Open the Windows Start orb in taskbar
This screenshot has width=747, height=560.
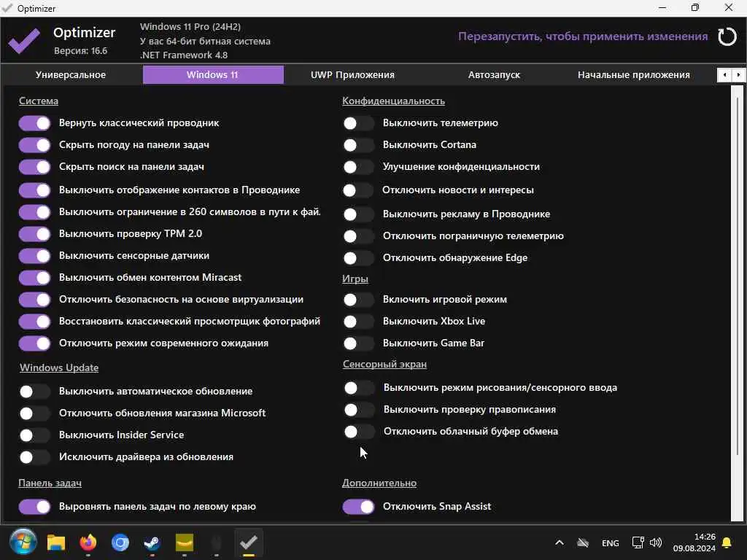[x=23, y=542]
